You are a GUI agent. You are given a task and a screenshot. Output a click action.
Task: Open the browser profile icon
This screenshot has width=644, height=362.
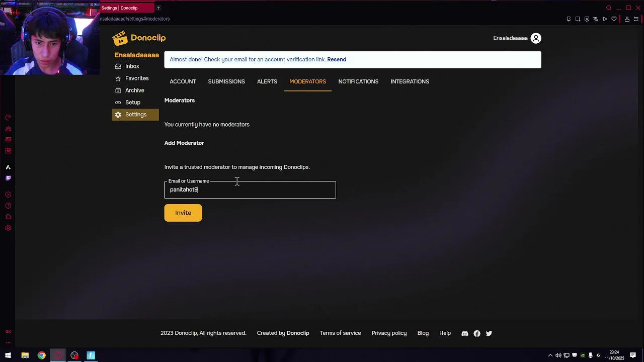pos(627,19)
